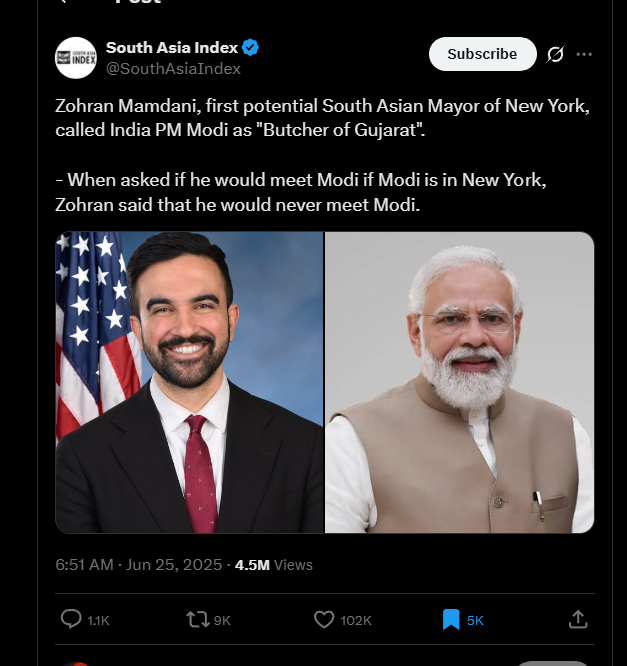Like the post with the heart icon
This screenshot has height=666, width=627.
[324, 620]
